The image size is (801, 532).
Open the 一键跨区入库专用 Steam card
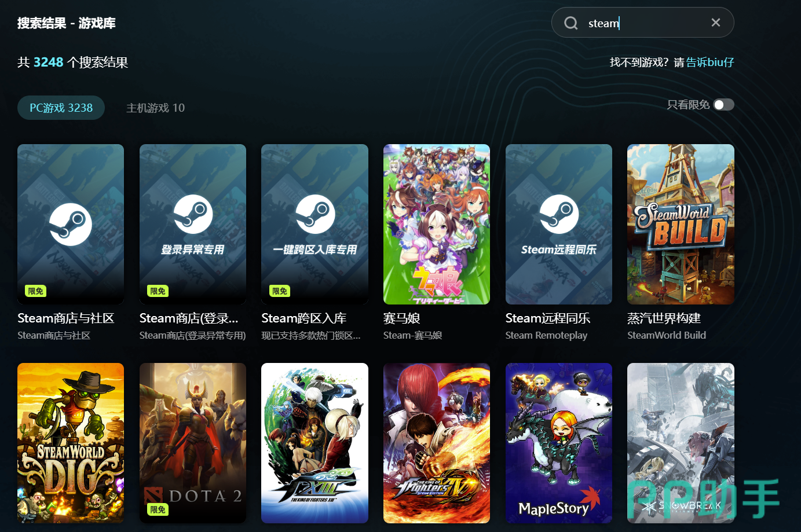pyautogui.click(x=314, y=224)
